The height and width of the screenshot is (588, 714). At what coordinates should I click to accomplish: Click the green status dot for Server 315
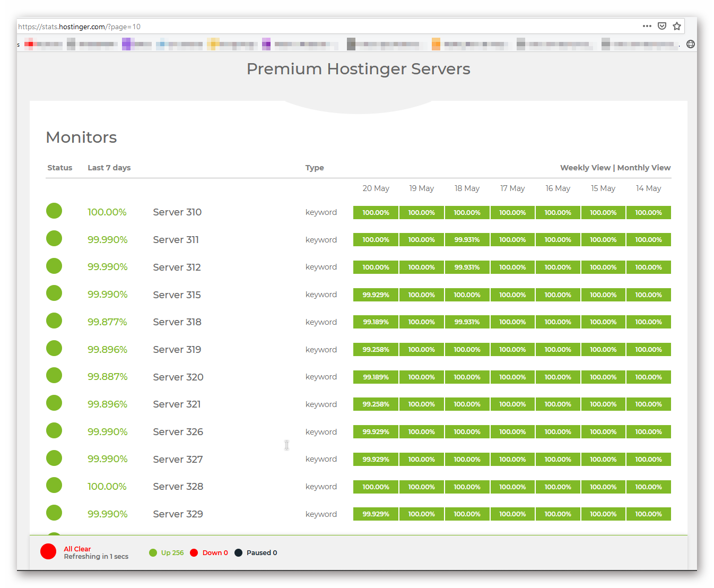(x=54, y=293)
